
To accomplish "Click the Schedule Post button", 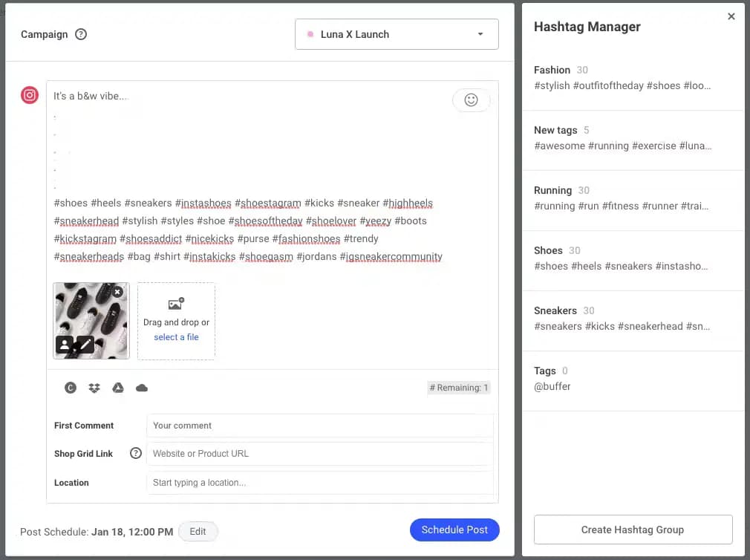I will click(x=454, y=530).
